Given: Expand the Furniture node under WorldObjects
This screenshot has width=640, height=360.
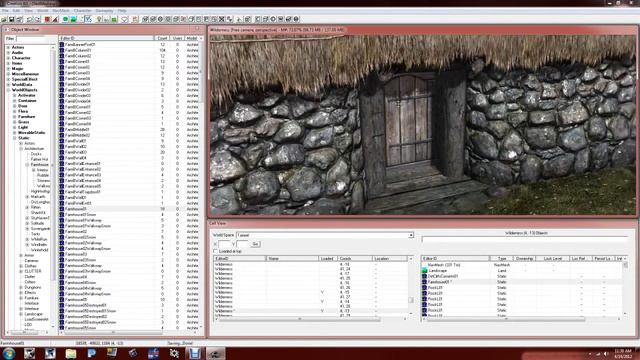Looking at the screenshot, I should pos(15,117).
